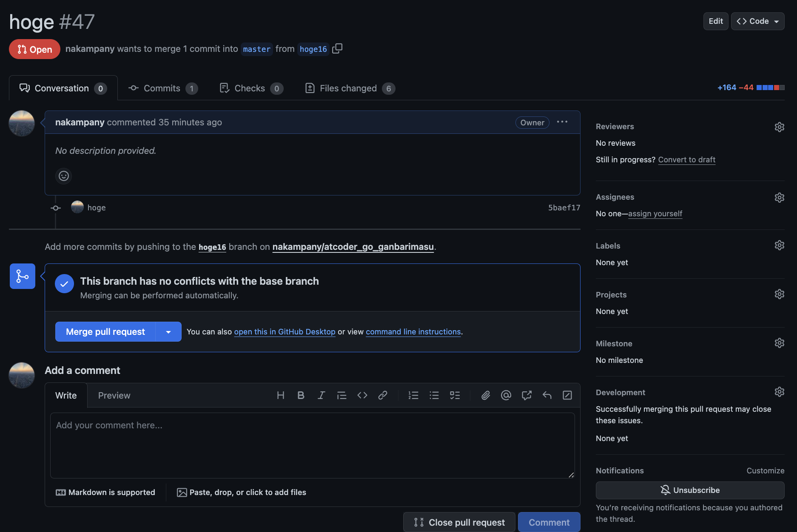Click the Unsubscribe notifications button
The width and height of the screenshot is (797, 532).
click(690, 490)
